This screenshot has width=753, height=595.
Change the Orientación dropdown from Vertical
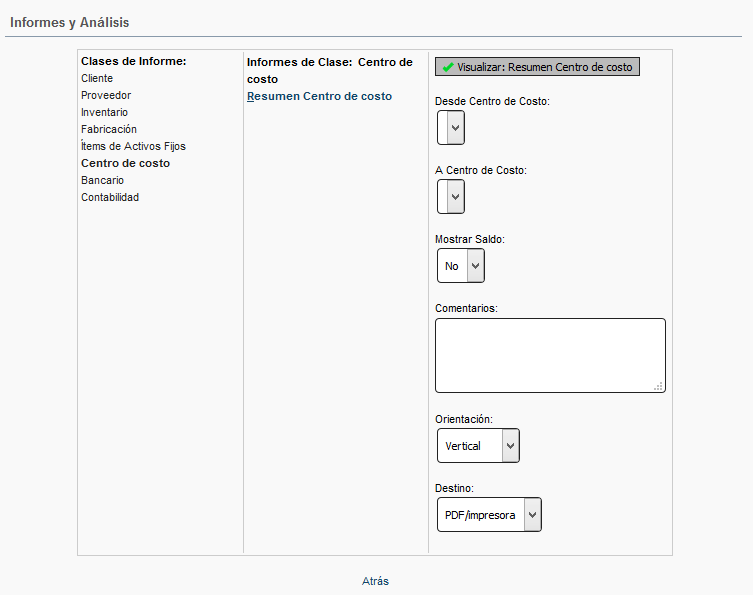point(478,446)
